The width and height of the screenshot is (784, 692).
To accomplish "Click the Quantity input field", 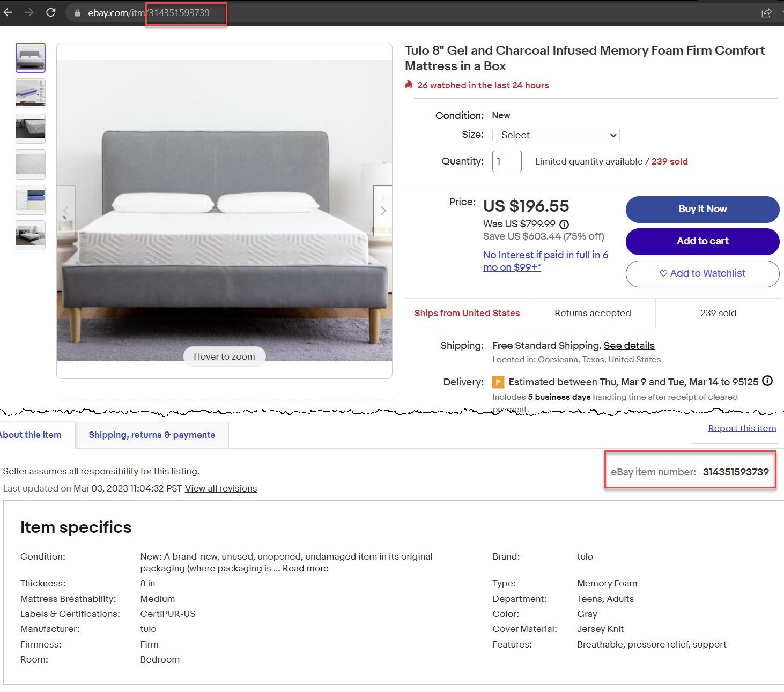I will tap(507, 161).
